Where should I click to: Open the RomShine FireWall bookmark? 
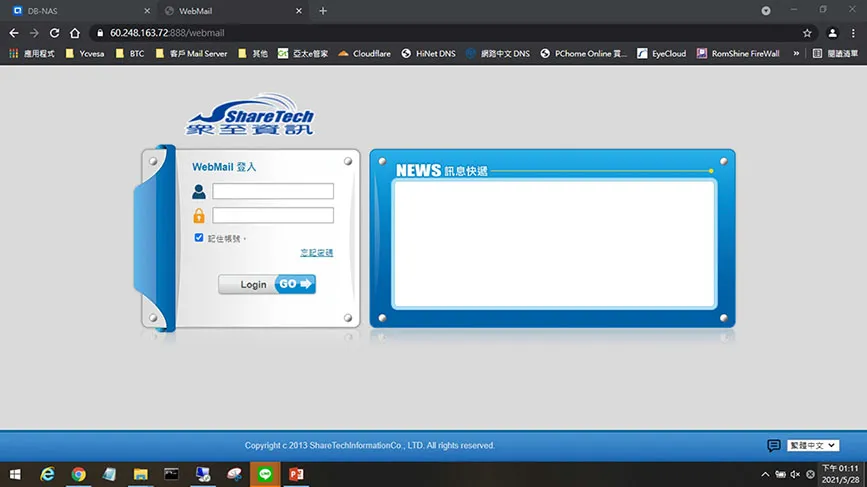coord(738,54)
